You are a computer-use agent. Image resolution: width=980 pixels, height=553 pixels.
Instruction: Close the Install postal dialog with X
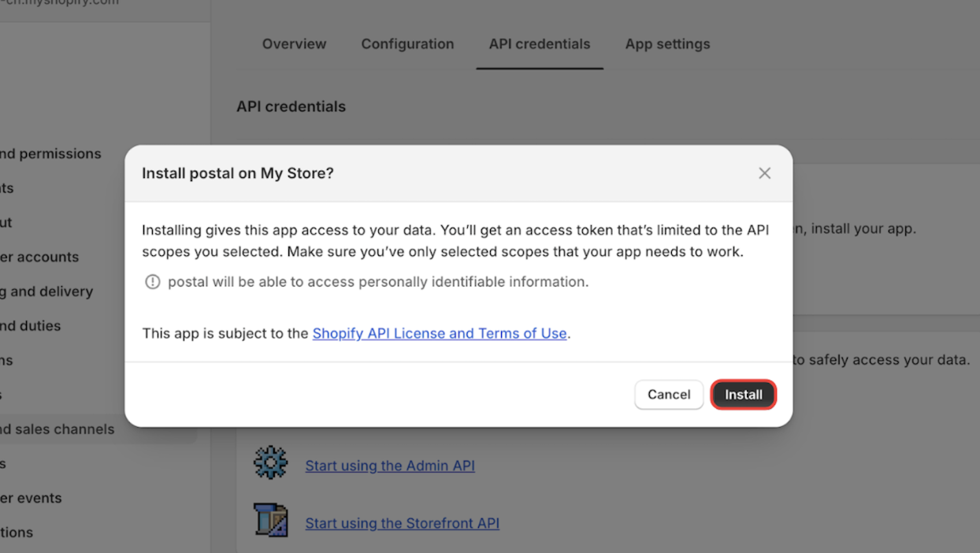pyautogui.click(x=764, y=173)
